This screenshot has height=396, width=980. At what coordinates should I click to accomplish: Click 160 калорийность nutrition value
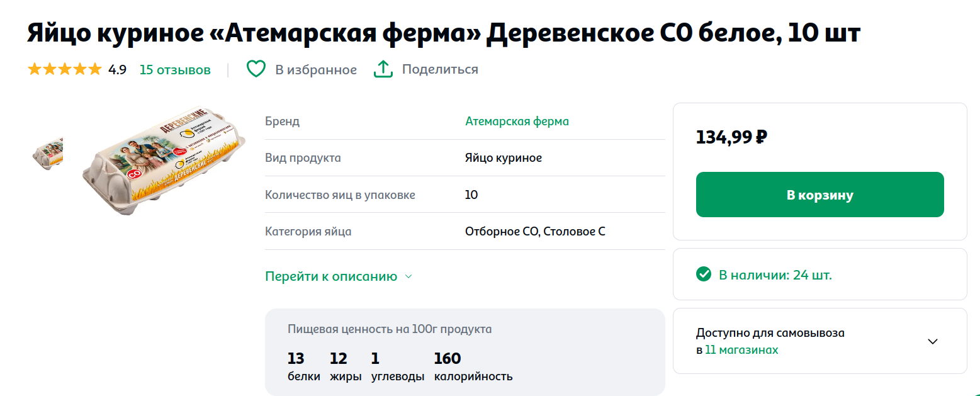pos(473,367)
